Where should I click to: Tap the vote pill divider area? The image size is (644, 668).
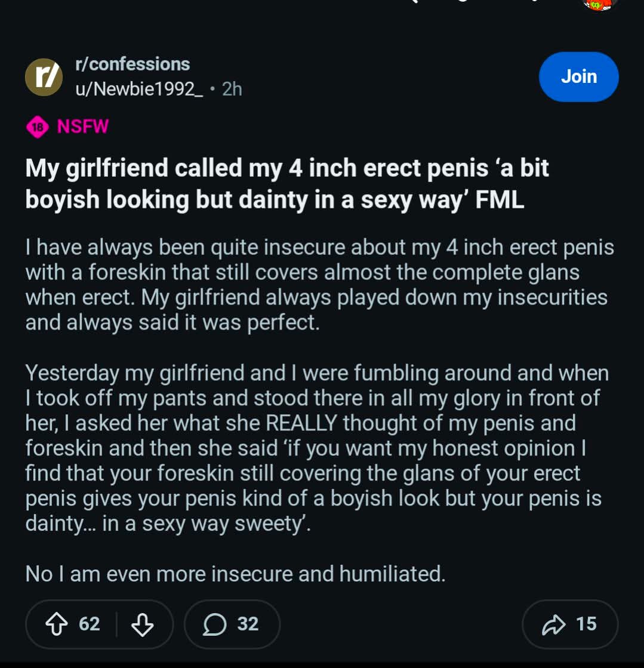click(x=116, y=624)
